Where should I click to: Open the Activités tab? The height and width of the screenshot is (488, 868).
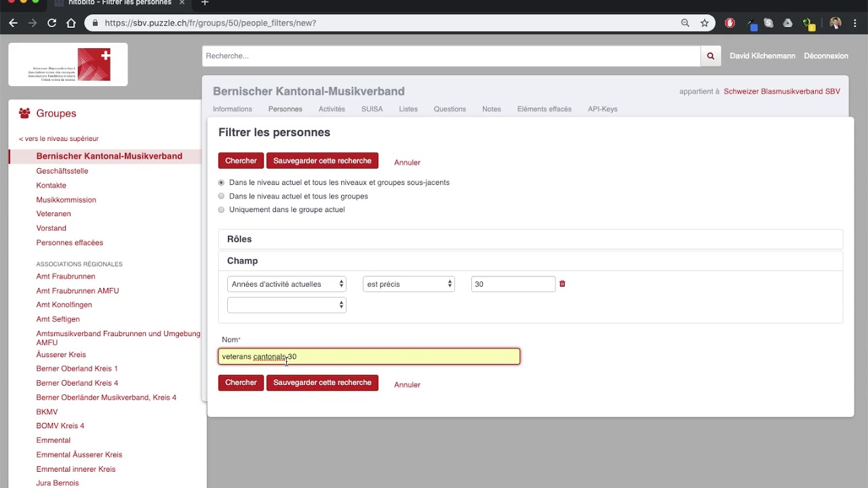332,109
